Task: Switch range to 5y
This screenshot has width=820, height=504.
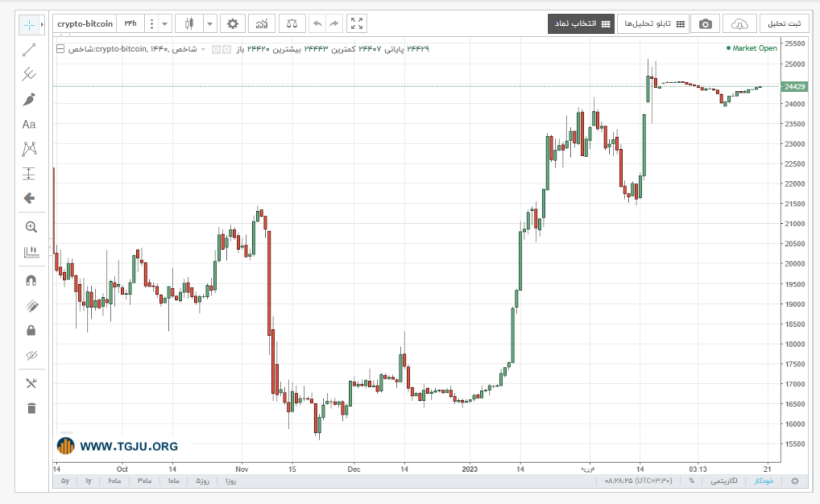Action: click(x=65, y=481)
